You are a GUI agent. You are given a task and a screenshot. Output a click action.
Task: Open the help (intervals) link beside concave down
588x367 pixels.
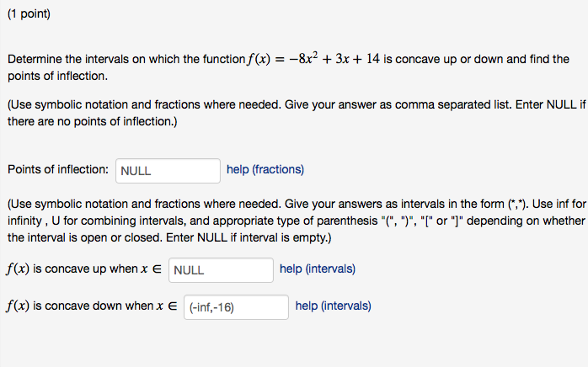(x=332, y=306)
